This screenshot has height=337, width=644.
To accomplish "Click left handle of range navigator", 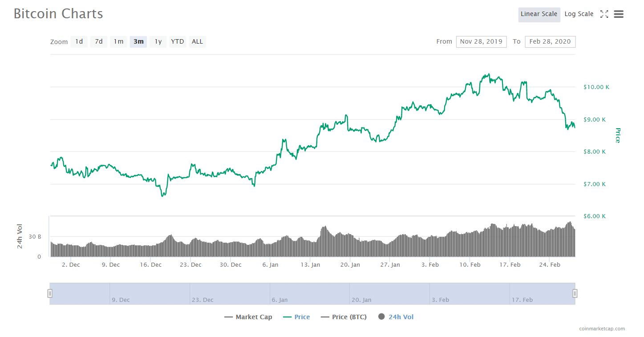I will pyautogui.click(x=50, y=293).
